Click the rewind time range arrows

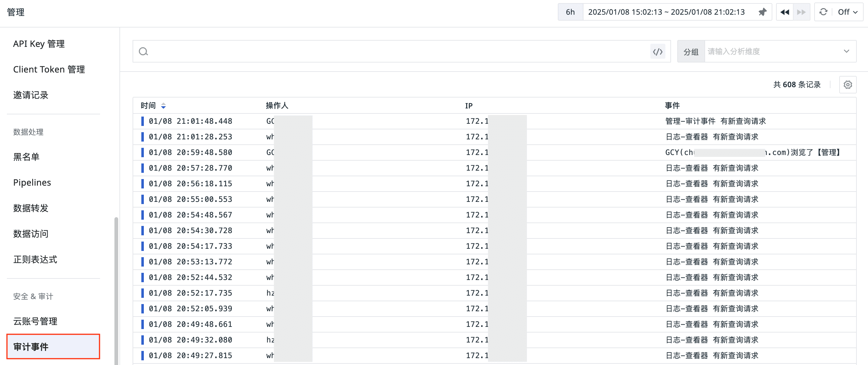point(785,12)
